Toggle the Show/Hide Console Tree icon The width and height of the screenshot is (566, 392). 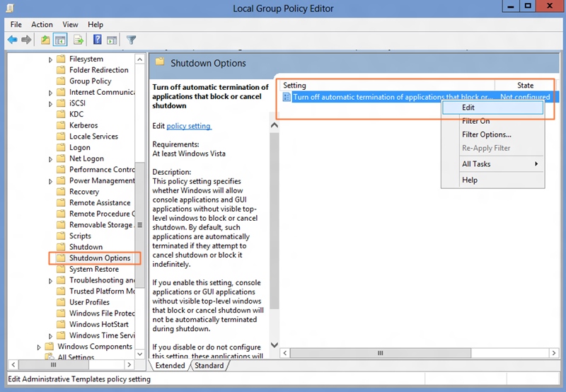coord(60,40)
